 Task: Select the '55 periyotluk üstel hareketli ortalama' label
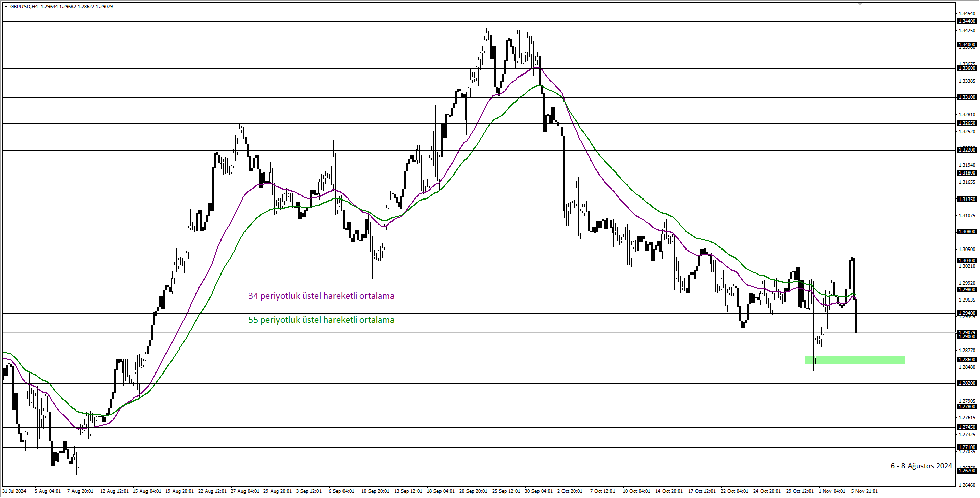321,320
